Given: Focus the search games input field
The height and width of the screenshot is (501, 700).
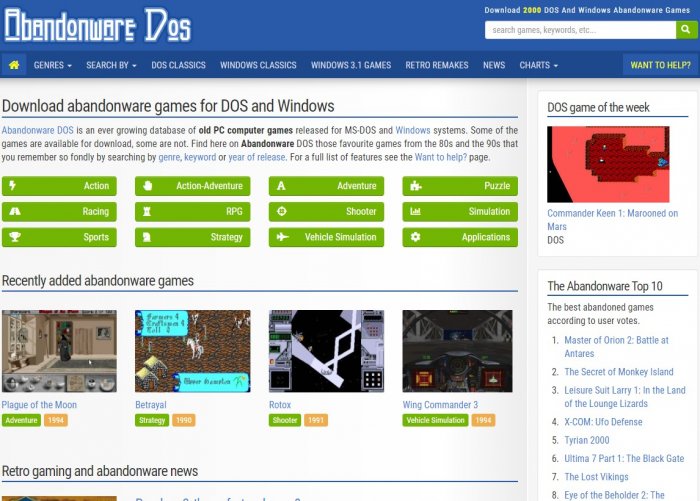Looking at the screenshot, I should pos(580,30).
